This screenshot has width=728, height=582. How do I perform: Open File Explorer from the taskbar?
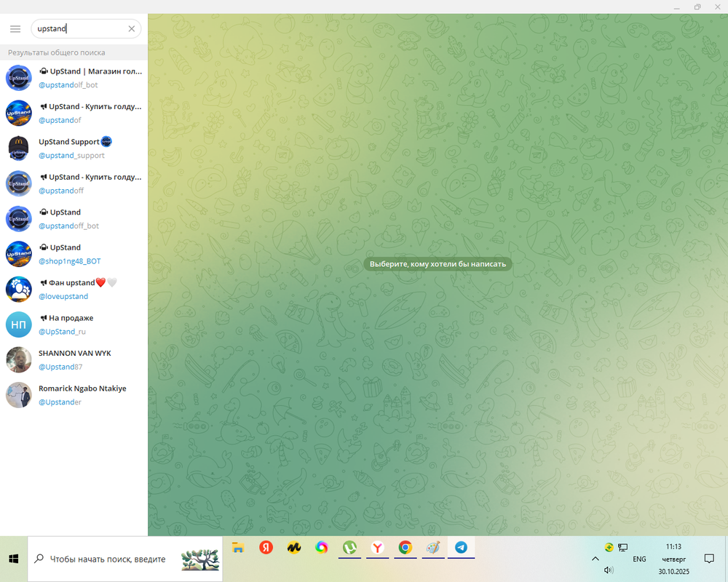click(238, 548)
